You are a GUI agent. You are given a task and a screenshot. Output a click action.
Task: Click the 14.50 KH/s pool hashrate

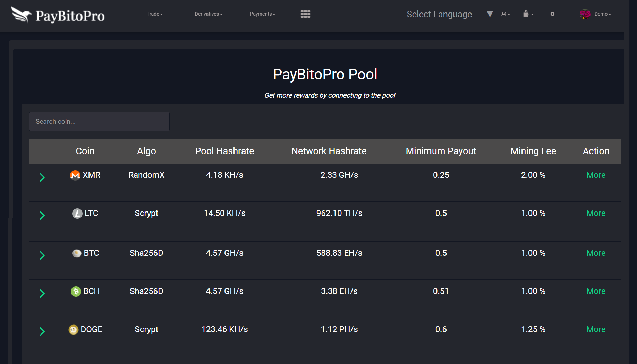tap(224, 213)
